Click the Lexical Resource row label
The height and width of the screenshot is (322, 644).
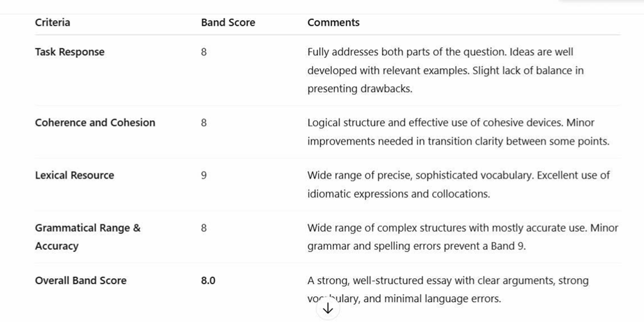point(74,175)
